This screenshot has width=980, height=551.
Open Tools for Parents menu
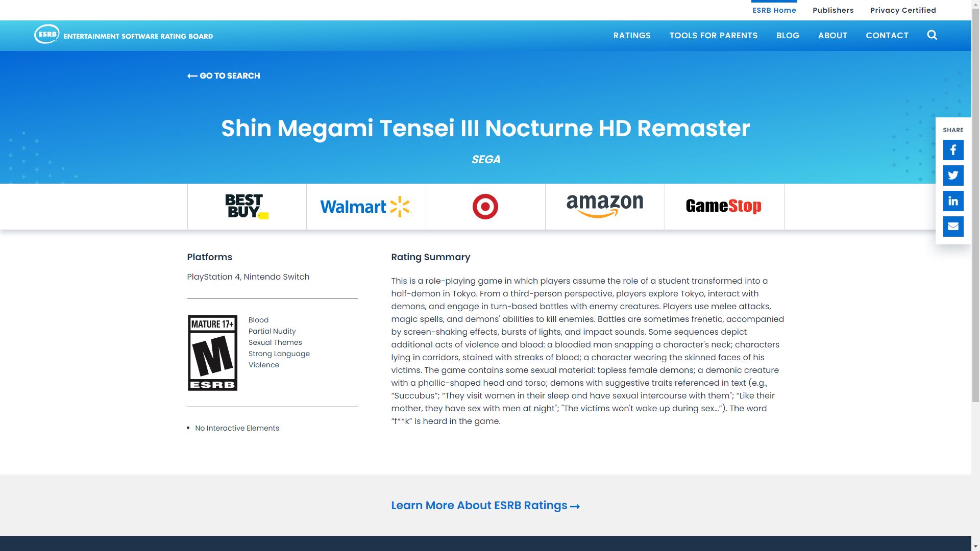[x=713, y=35]
